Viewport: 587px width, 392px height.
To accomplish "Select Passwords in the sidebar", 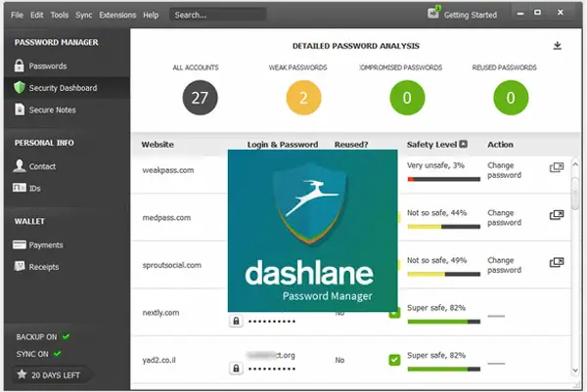I will [48, 66].
